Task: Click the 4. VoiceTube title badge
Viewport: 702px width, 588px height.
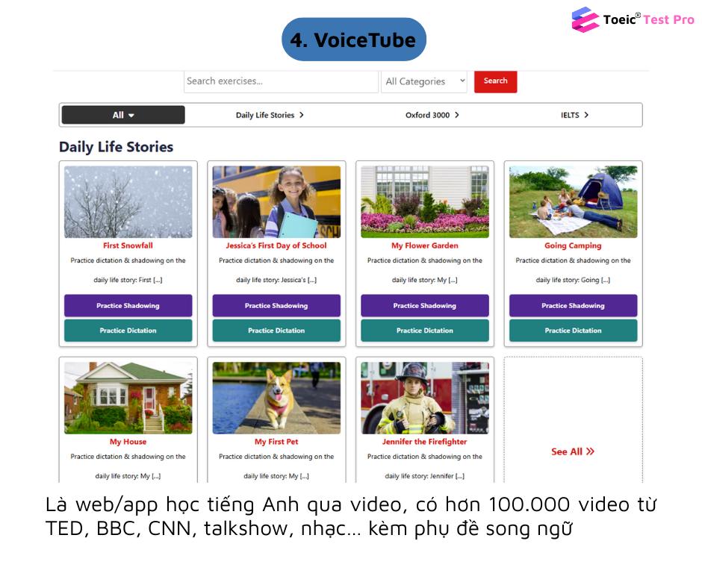Action: click(x=354, y=40)
